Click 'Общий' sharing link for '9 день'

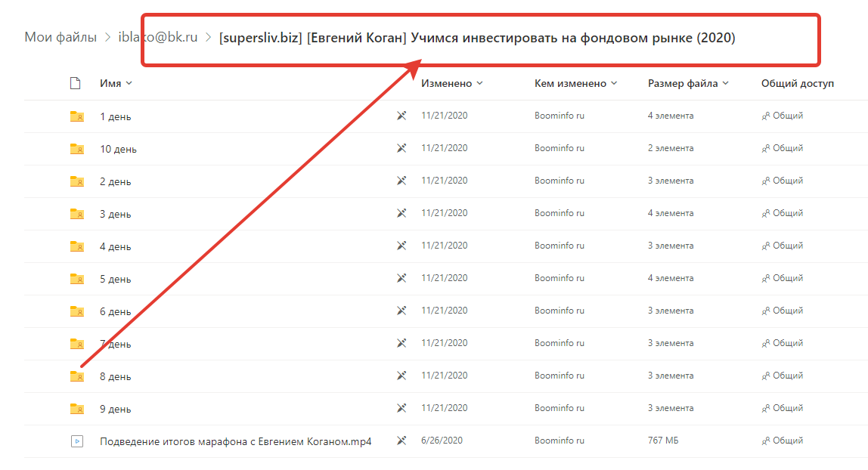[x=788, y=408]
